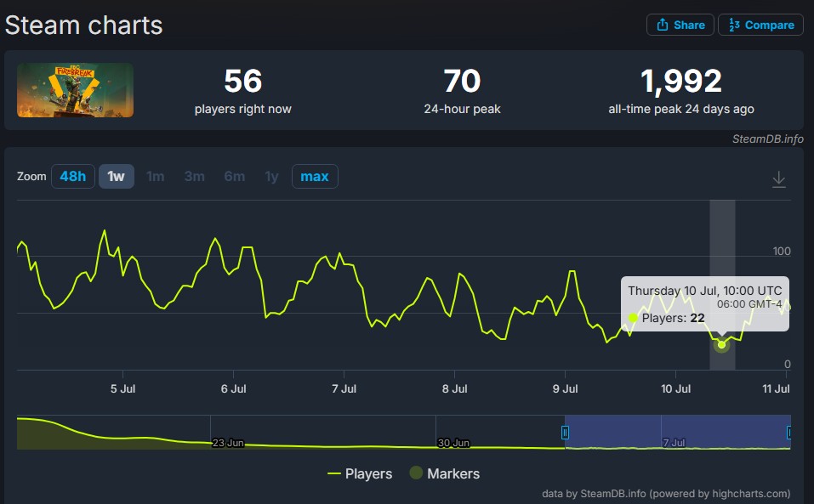Click the 23 Jun navigator label
This screenshot has height=504, width=814.
point(228,443)
